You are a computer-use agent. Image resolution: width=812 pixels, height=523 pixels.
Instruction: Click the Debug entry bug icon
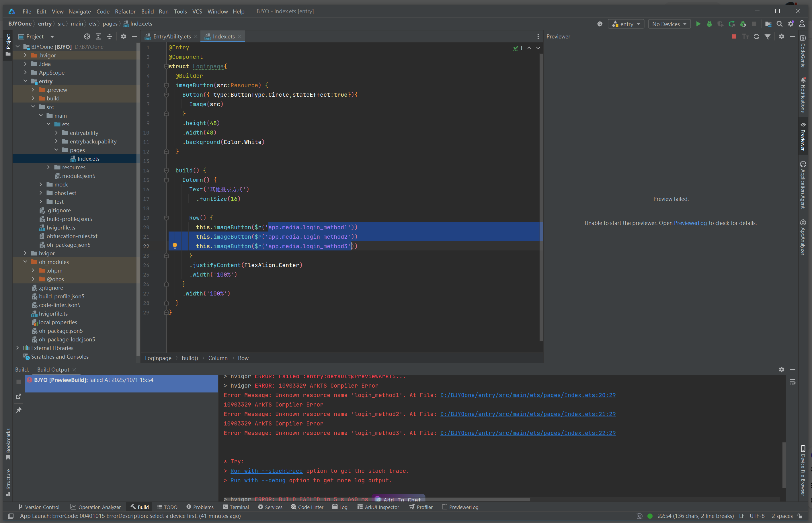pyautogui.click(x=709, y=24)
